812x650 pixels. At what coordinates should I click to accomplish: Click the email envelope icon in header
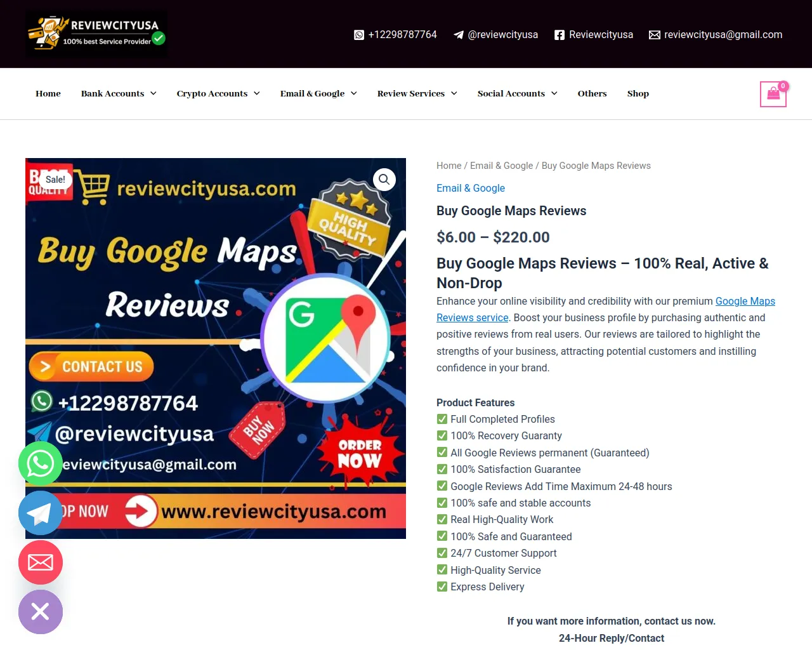pyautogui.click(x=655, y=35)
